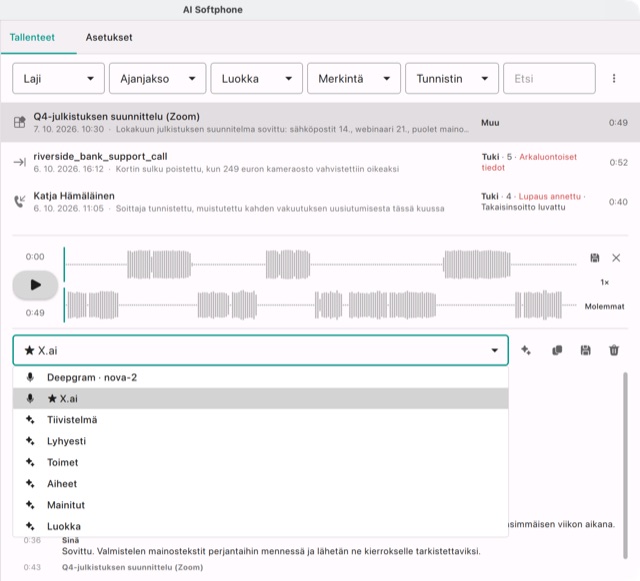
Task: Expand the Luokka filter dropdown
Action: [x=257, y=78]
